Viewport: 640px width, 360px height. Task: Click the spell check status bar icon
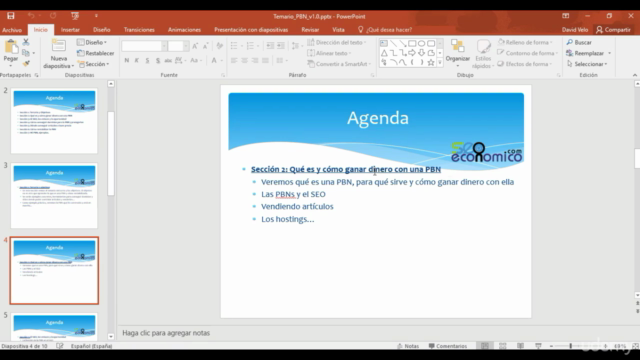point(60,346)
